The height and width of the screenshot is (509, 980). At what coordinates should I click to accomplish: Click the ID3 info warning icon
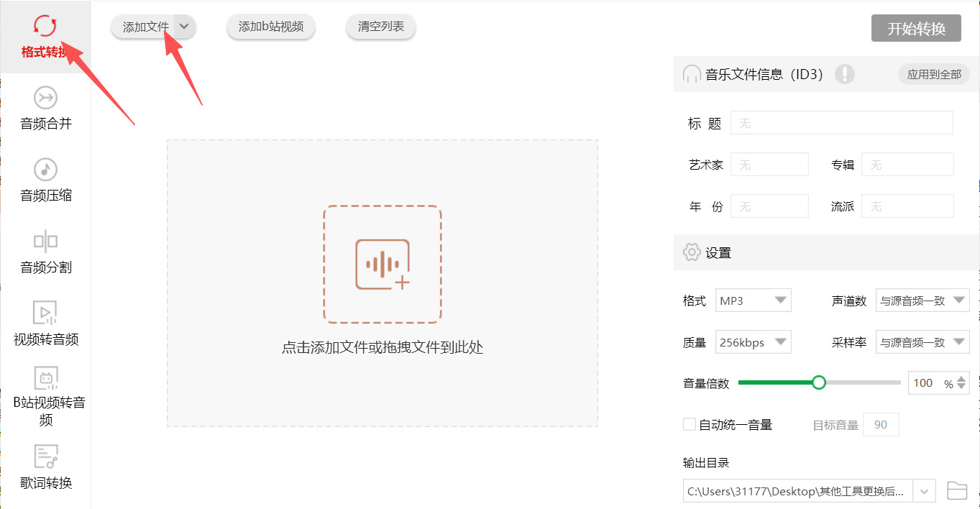pyautogui.click(x=846, y=74)
